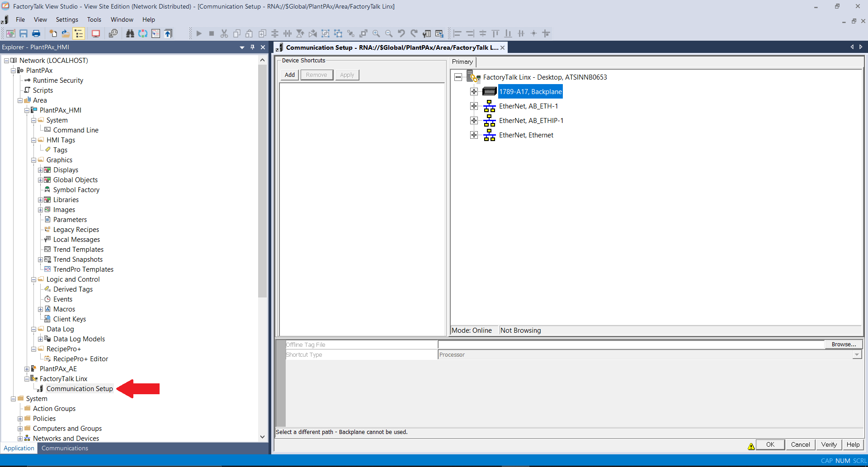This screenshot has width=868, height=467.
Task: Click the Align Left toolbar icon
Action: 458,33
